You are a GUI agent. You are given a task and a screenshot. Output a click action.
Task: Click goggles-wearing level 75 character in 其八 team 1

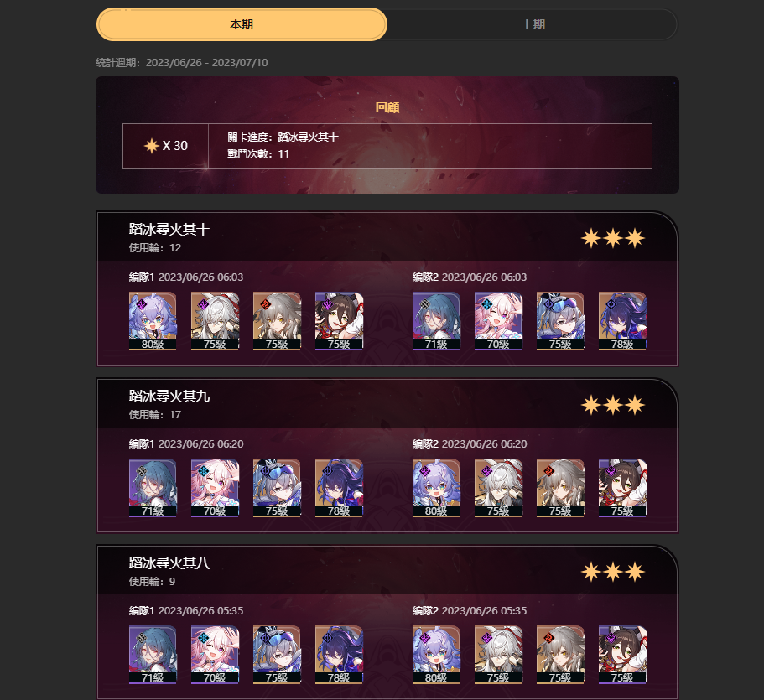pos(277,655)
